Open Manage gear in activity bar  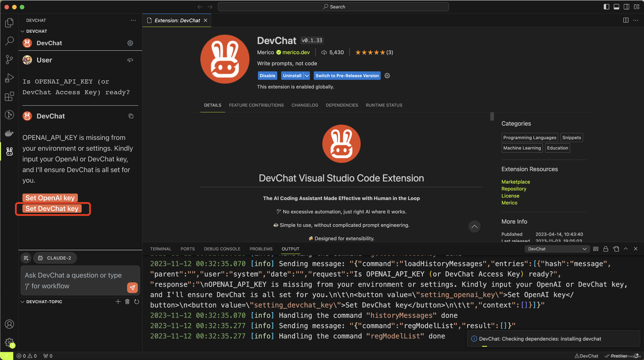(x=9, y=342)
